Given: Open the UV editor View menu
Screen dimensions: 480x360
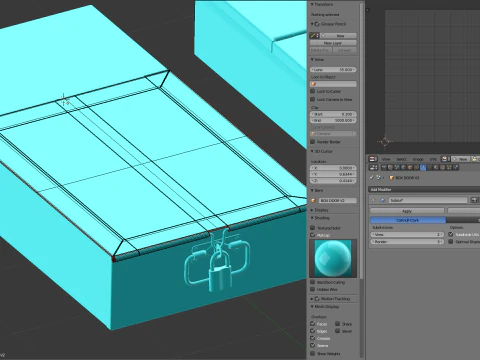Looking at the screenshot, I should pos(386,159).
